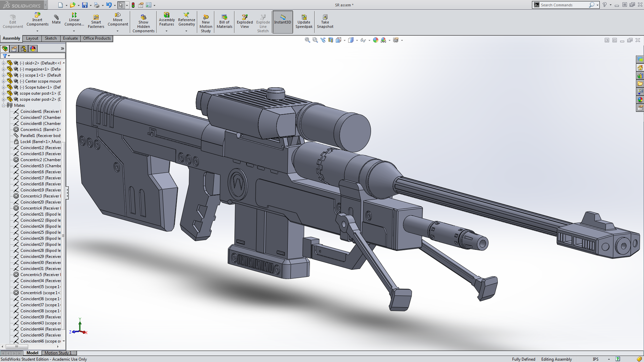This screenshot has height=362, width=644.
Task: Select Lock4 (Barrel<1>,Muzz mate
Action: pos(37,142)
